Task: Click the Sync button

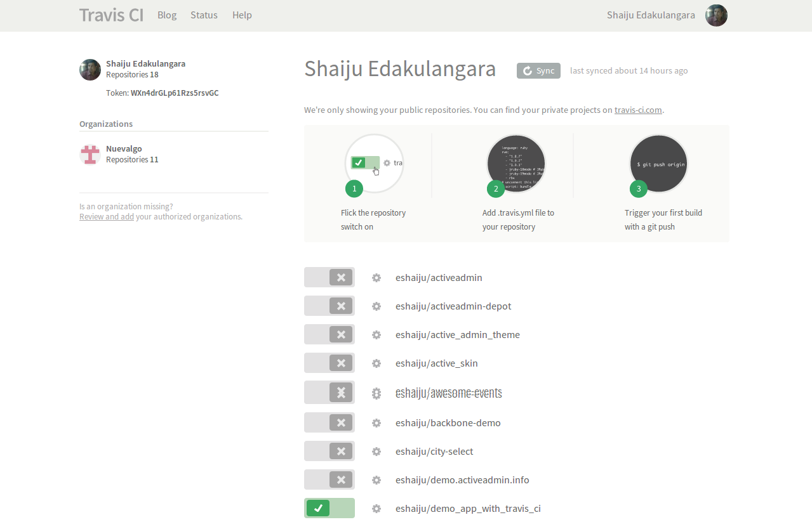Action: [x=538, y=70]
